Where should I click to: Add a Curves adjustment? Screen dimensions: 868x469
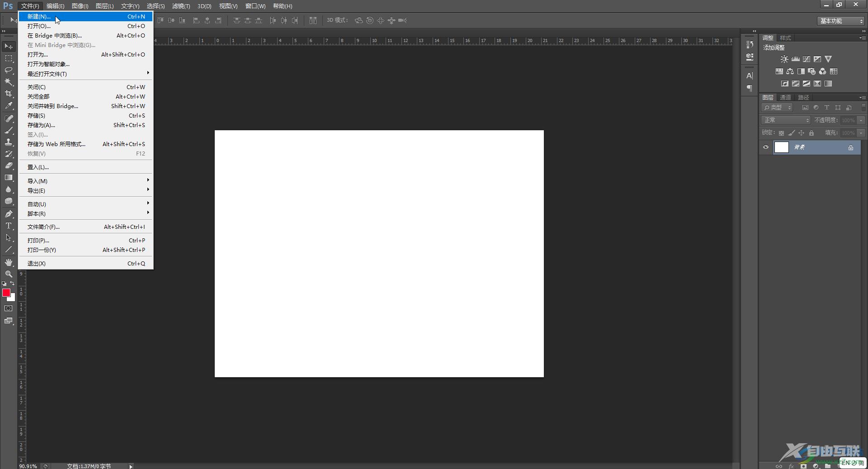(807, 59)
